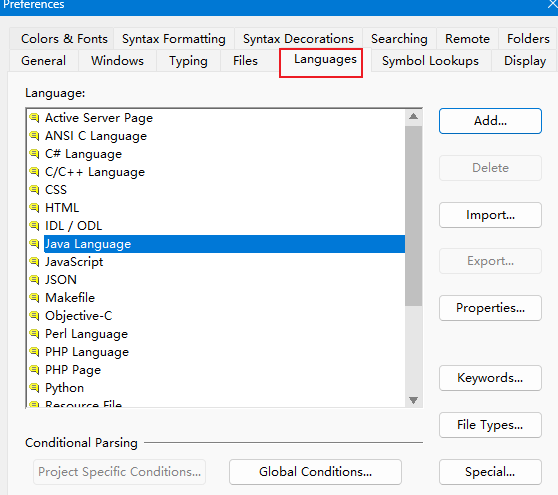Click the icon beside C/C++ Language
Viewport: 558px width, 495px height.
click(x=34, y=172)
